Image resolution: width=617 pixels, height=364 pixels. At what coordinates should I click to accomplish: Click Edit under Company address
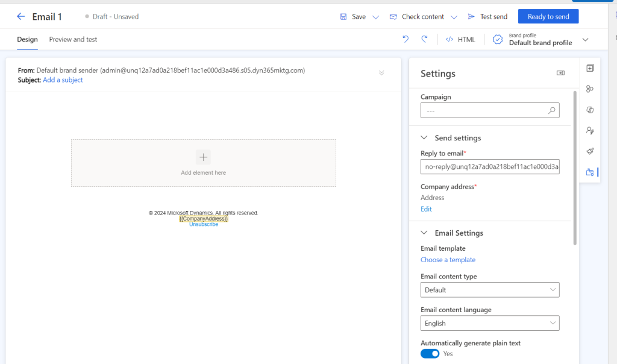(426, 209)
